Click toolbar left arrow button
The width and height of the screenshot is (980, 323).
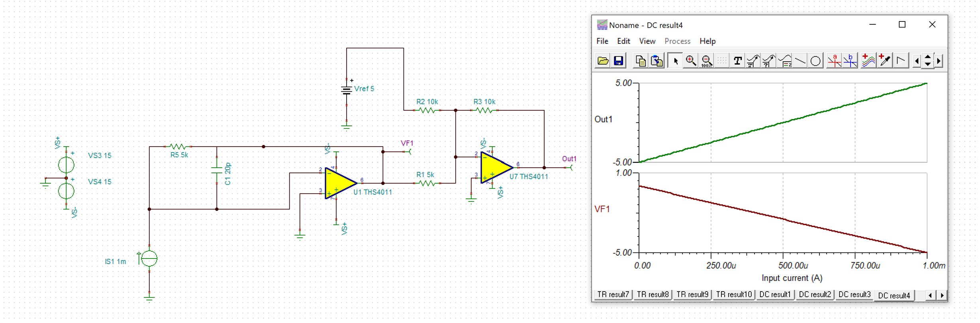tap(917, 61)
